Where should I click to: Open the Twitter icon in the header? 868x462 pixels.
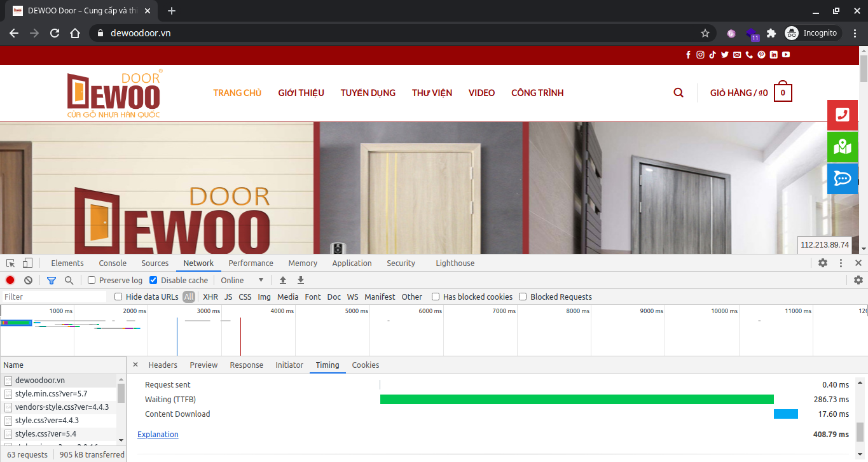[x=725, y=55]
